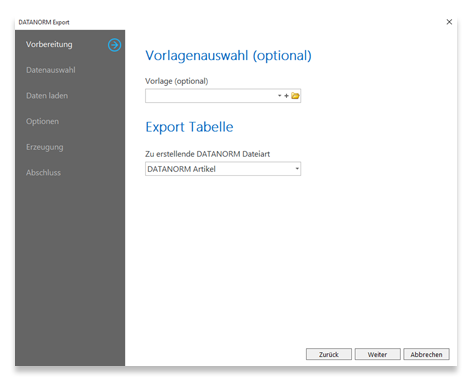Click the Vorlagenauswahl (optional) heading

coord(228,56)
